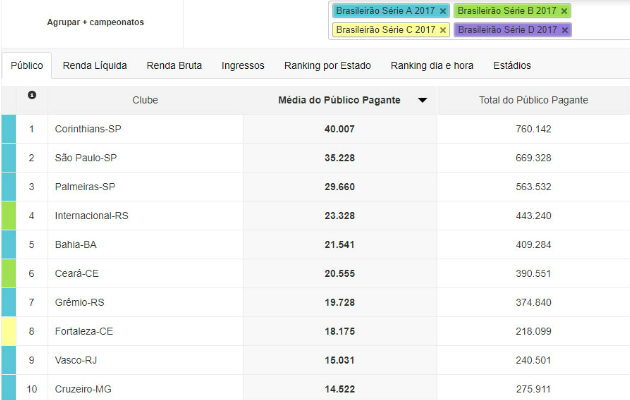Remove Brasileirão Série A 2017 tag

(x=442, y=10)
